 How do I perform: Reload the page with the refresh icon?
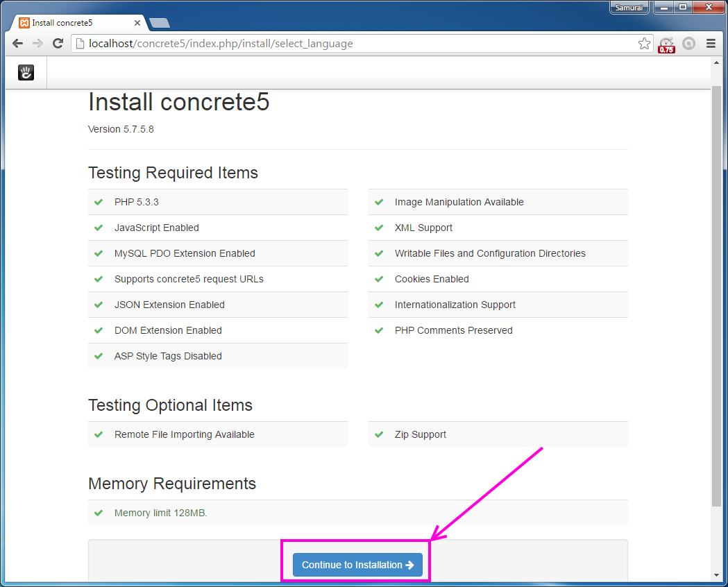click(58, 44)
